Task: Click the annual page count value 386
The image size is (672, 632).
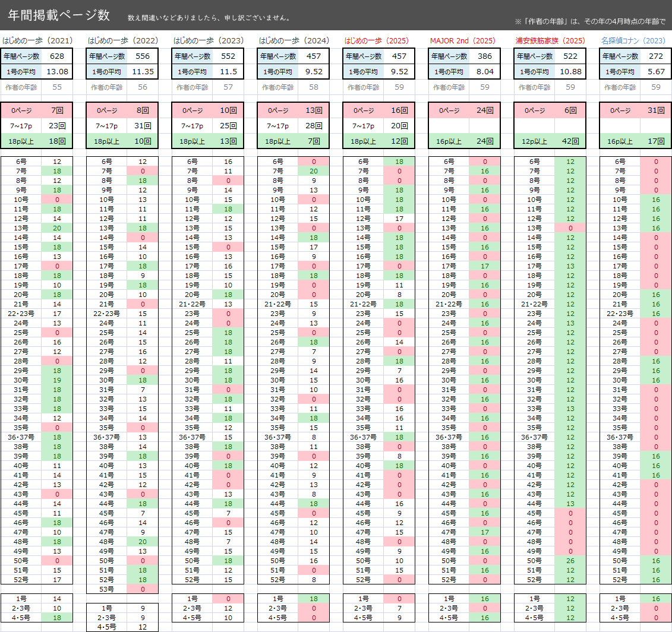Action: [485, 56]
